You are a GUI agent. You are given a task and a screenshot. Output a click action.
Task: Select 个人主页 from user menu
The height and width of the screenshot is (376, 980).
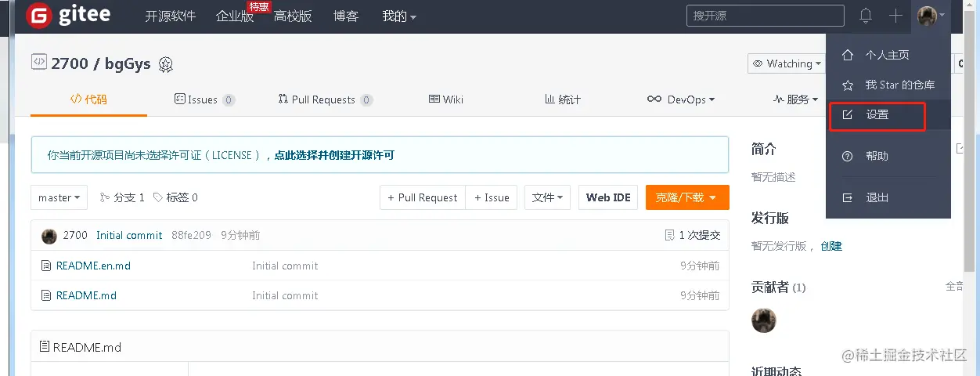(x=888, y=56)
